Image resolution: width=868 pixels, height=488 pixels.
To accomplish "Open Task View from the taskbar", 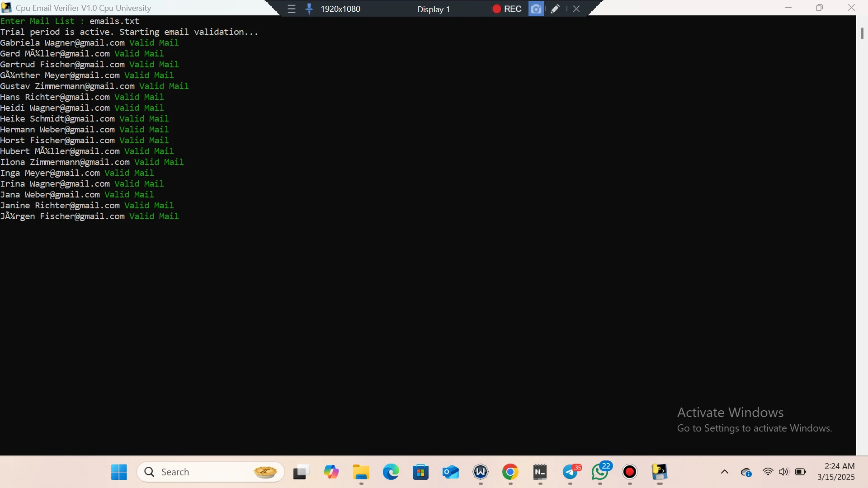I will tap(301, 472).
